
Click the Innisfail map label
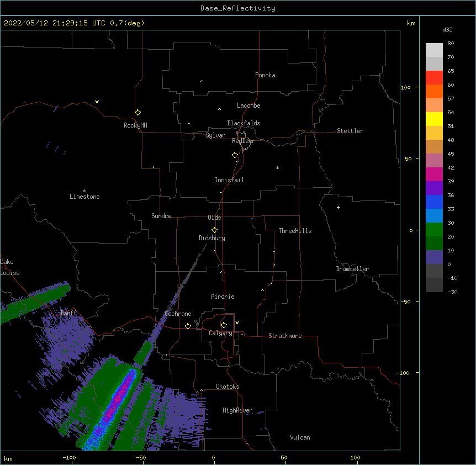coord(229,180)
